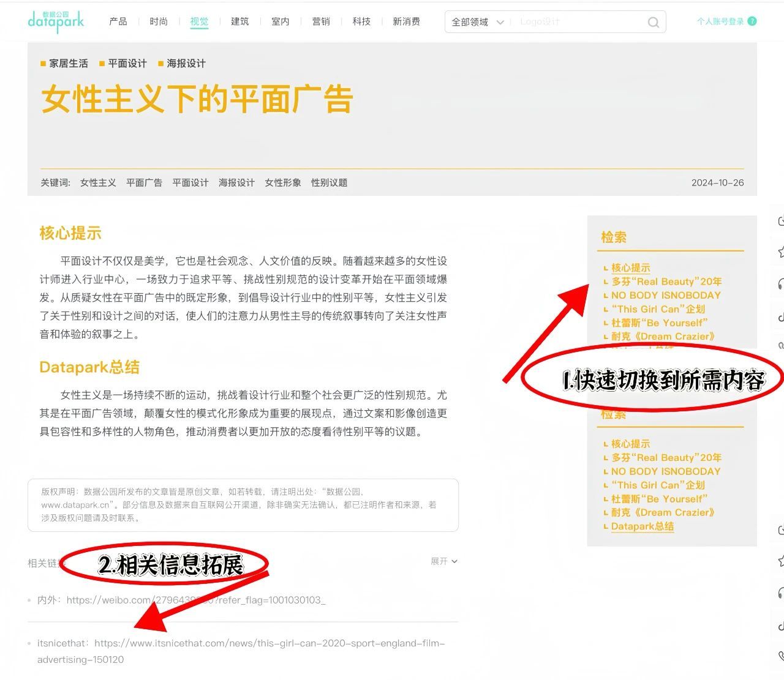Image resolution: width=784 pixels, height=680 pixels.
Task: Open the weibo.com related link
Action: click(195, 600)
